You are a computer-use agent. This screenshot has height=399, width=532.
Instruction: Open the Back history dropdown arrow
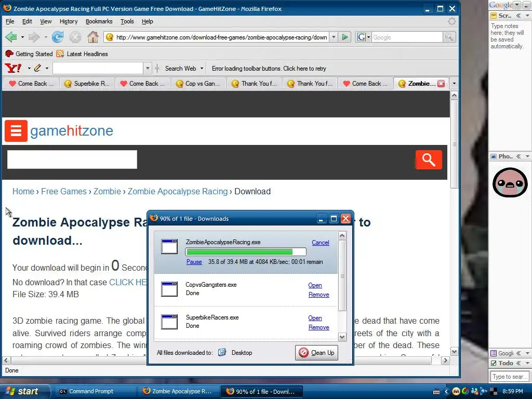22,37
